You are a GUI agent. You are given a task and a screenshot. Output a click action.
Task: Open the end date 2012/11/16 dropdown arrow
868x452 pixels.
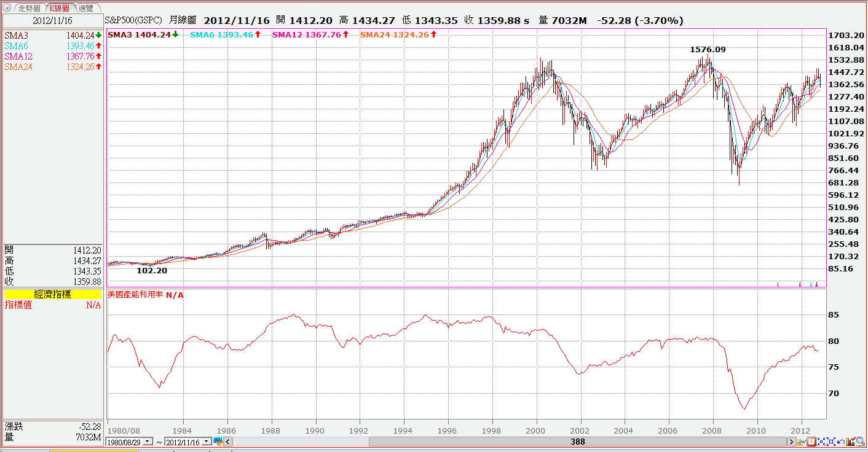[206, 442]
